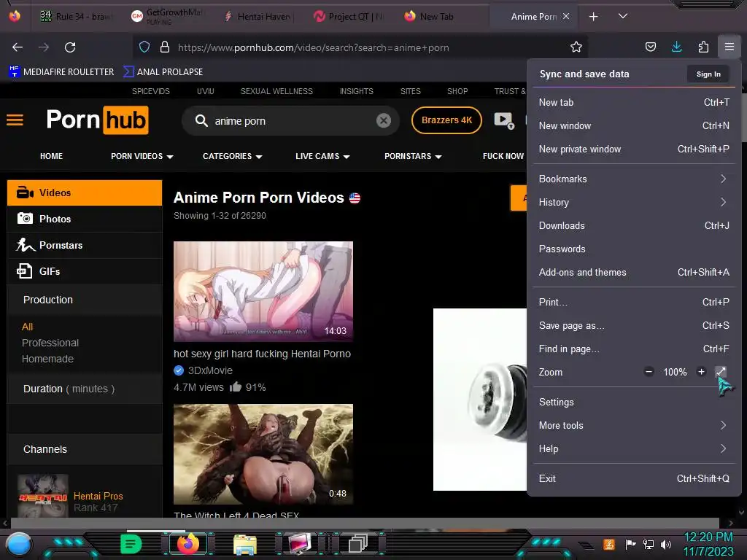Open the Categories nav dropdown
This screenshot has height=560, width=747.
click(x=233, y=156)
